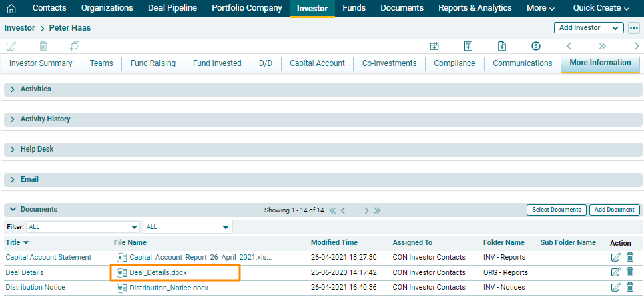
Task: Expand the Help Desk section
Action: (13, 150)
